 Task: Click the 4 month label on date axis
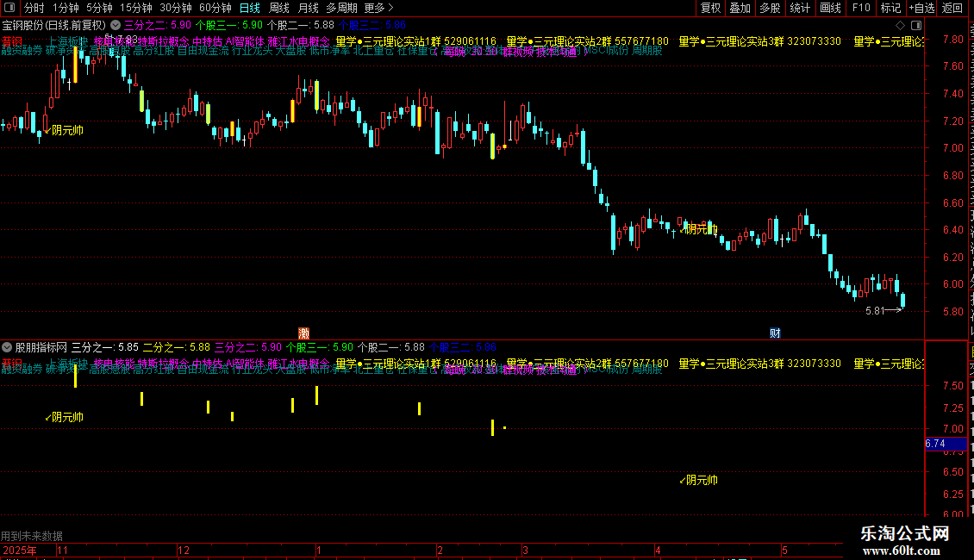click(658, 550)
